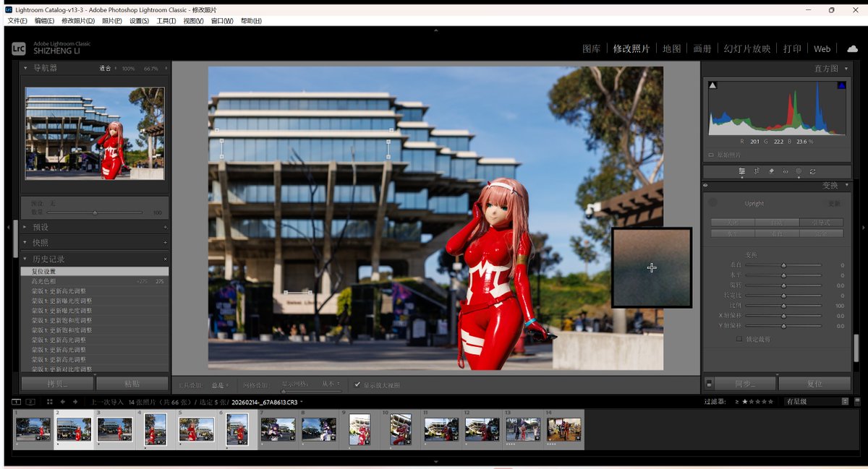Open secondary window display 2 icon

click(x=30, y=401)
